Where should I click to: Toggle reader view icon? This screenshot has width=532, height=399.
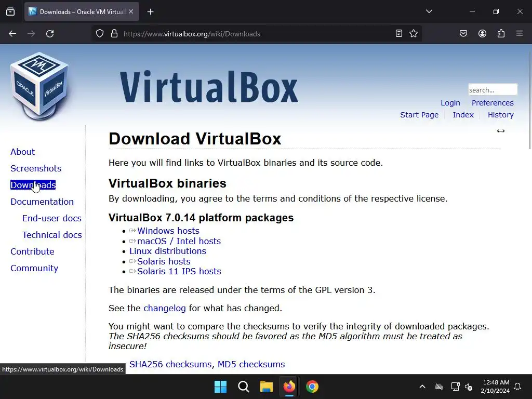[x=399, y=33]
